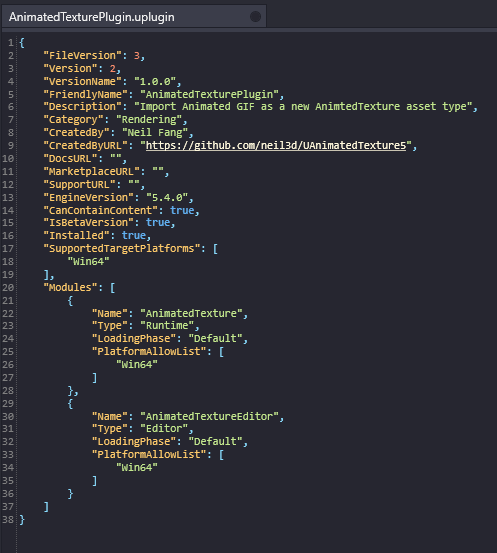Image resolution: width=497 pixels, height=553 pixels.
Task: Click the "5.4.0" engine version value
Action: point(167,198)
